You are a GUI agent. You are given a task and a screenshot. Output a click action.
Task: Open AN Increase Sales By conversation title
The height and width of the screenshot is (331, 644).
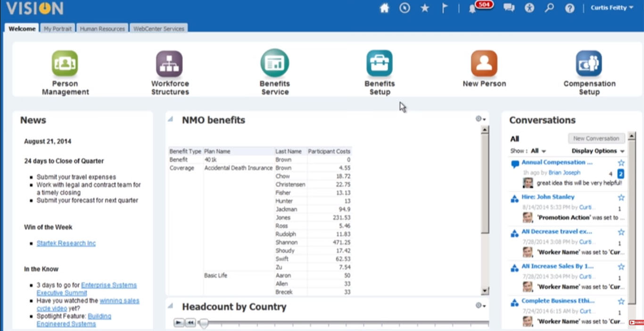[x=557, y=266]
